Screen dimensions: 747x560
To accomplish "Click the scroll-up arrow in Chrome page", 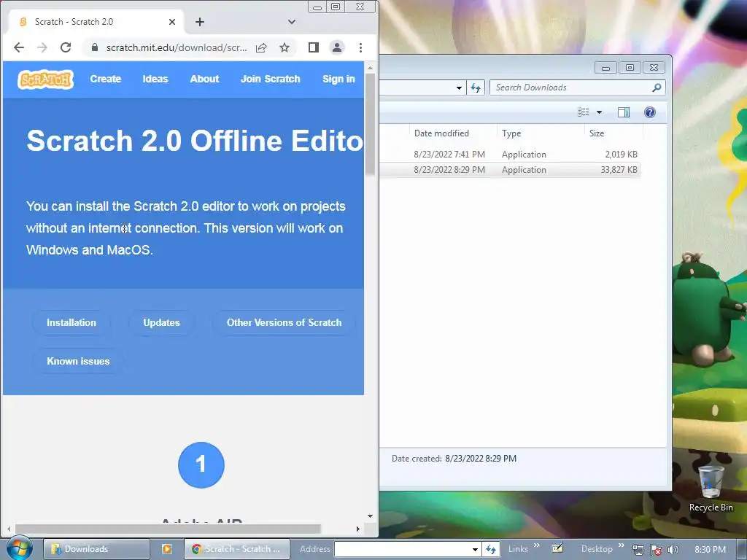I will click(370, 68).
